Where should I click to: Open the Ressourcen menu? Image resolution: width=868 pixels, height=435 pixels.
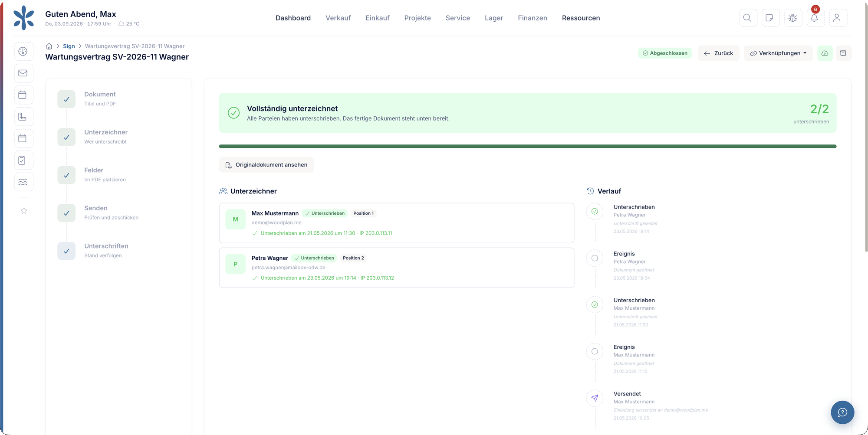(x=581, y=18)
